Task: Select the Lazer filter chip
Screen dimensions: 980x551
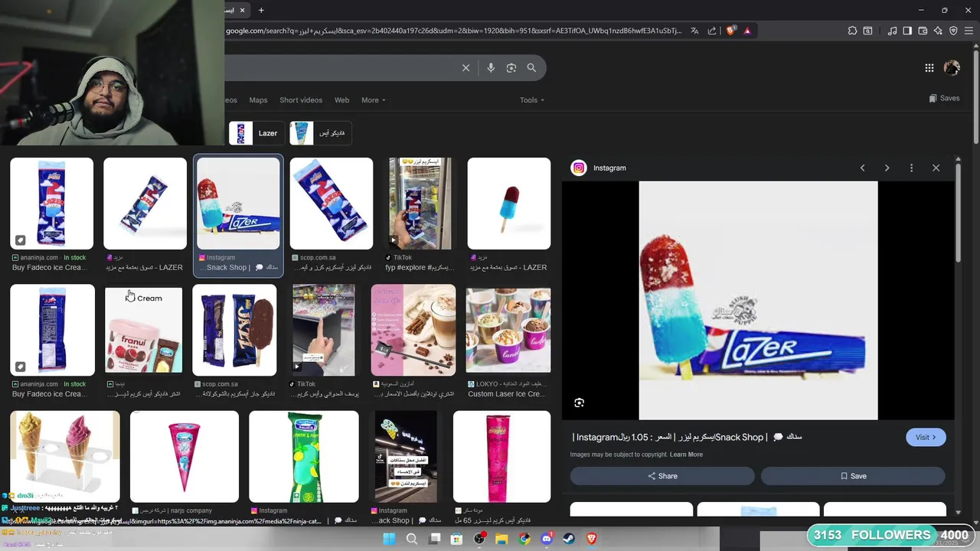Action: coord(256,133)
